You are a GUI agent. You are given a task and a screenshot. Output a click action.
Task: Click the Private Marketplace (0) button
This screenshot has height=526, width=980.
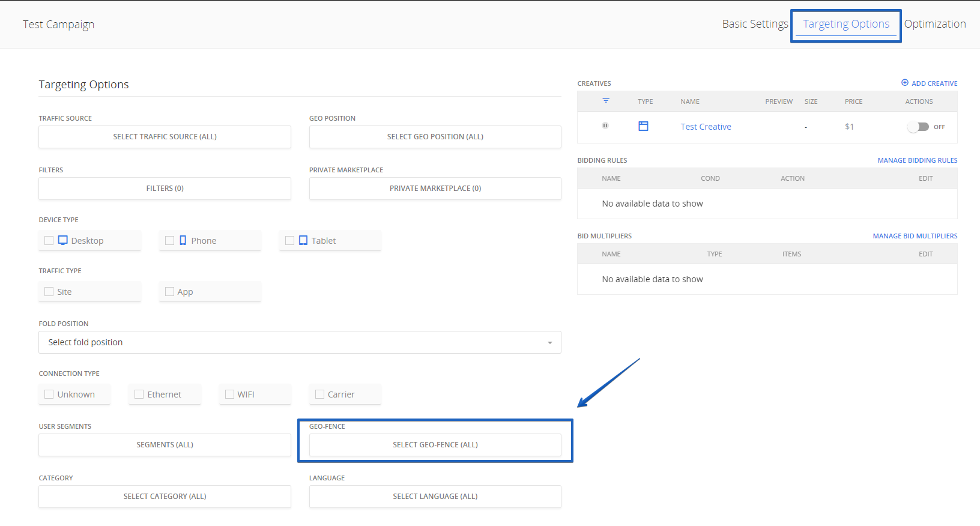(435, 189)
